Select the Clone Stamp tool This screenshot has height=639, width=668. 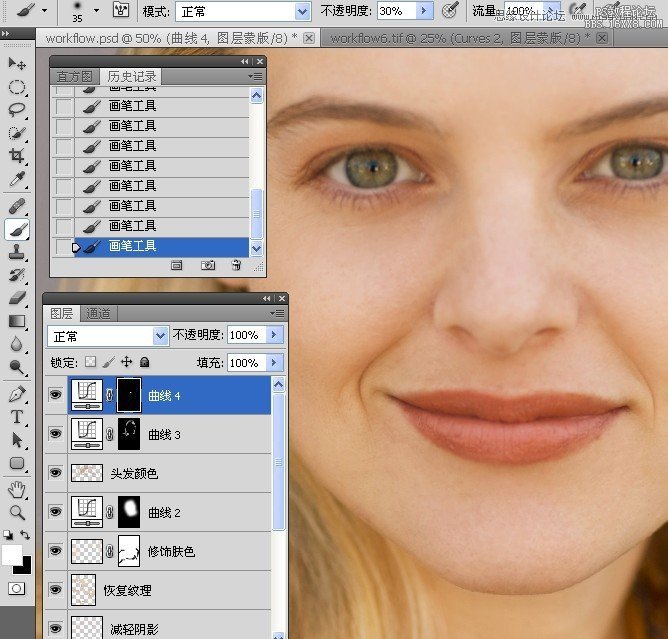pos(17,252)
